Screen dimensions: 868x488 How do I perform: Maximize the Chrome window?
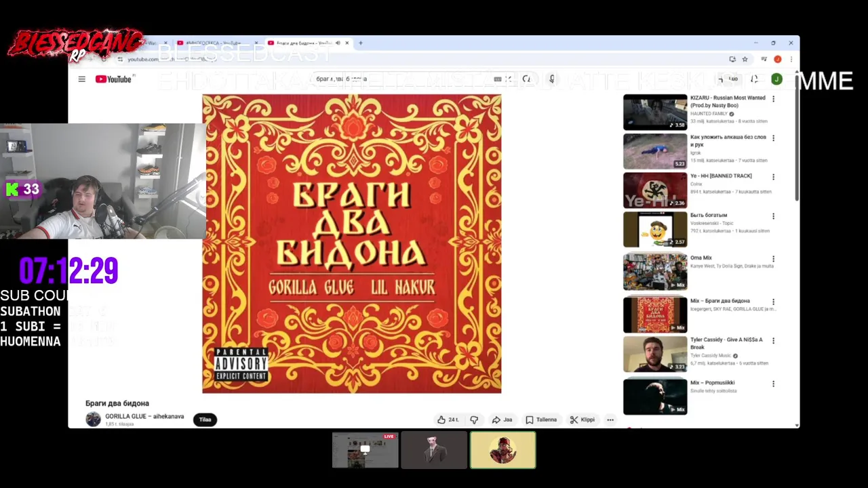tap(773, 43)
